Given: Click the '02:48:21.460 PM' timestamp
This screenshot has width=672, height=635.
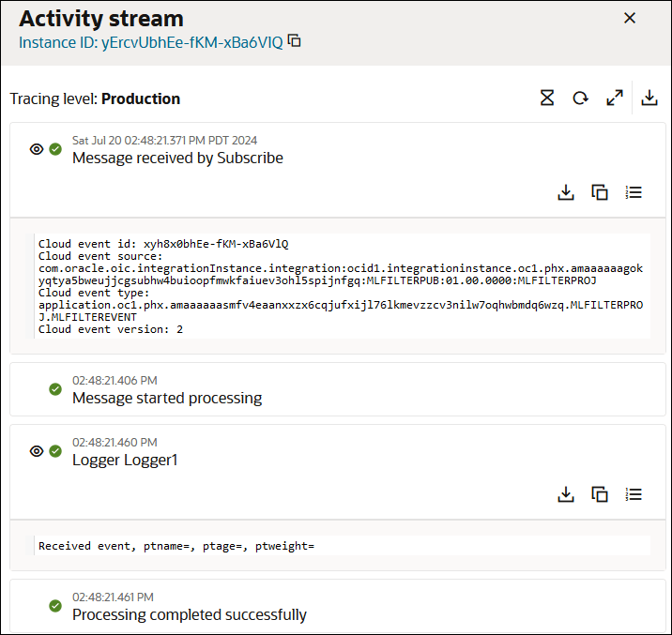Looking at the screenshot, I should [115, 443].
